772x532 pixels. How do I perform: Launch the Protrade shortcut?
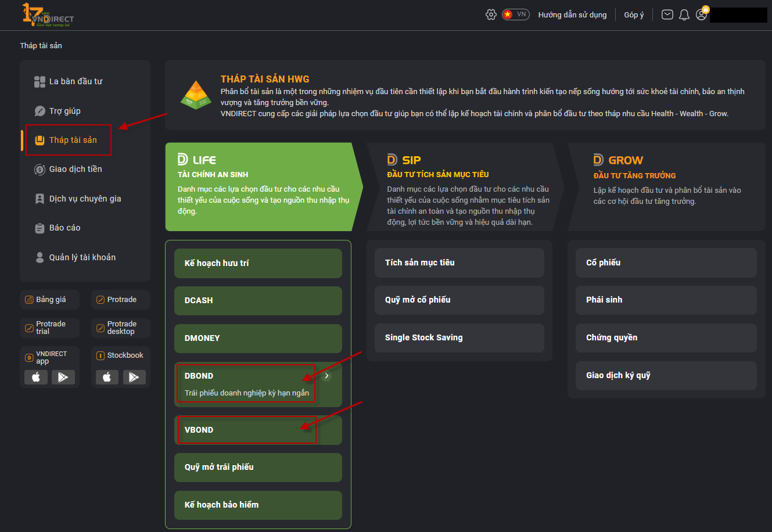(121, 300)
